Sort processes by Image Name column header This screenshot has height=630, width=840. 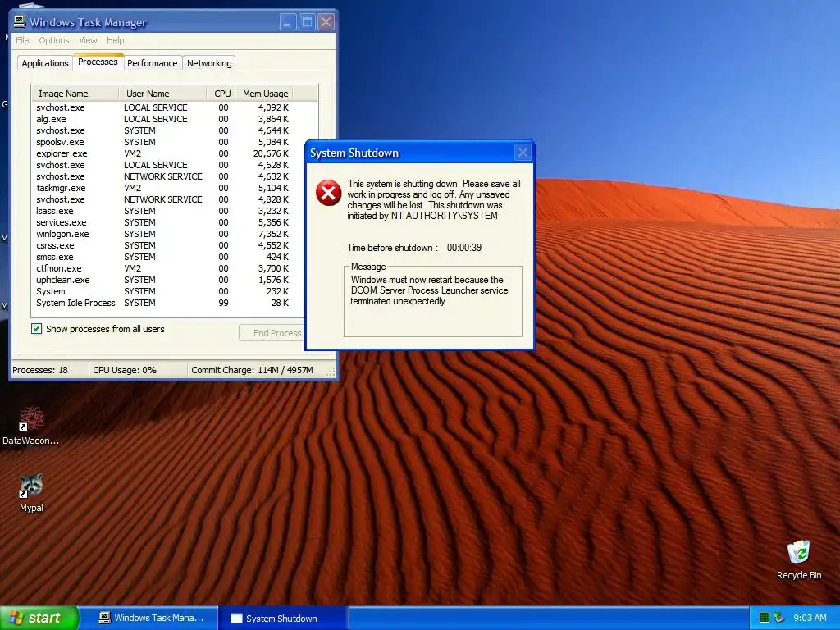[75, 94]
